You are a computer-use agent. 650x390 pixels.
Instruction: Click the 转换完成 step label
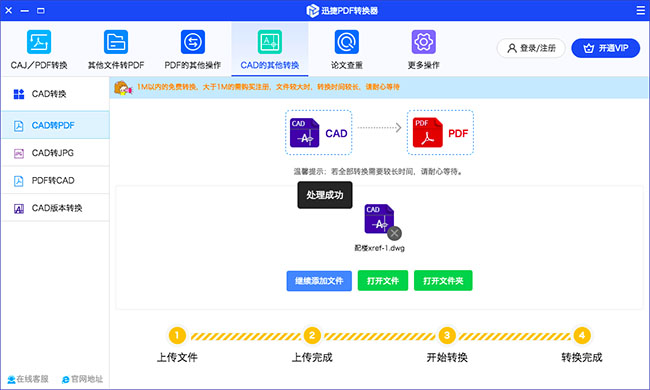pos(582,357)
